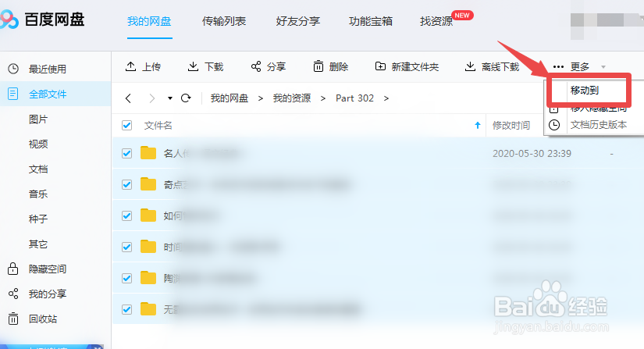Click the 全部文件 document icon
Screen dimensions: 644x349
tap(13, 94)
